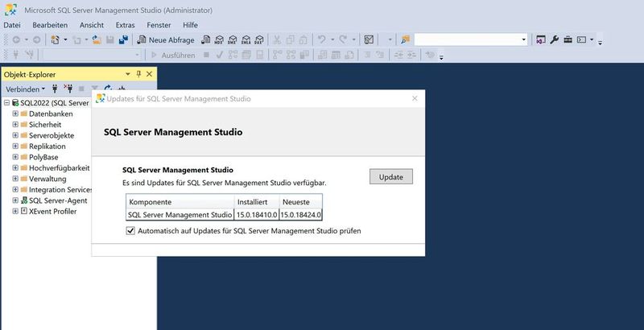Open the main toolbar overflow options arrow
Image resolution: width=644 pixels, height=330 pixels.
(x=600, y=43)
